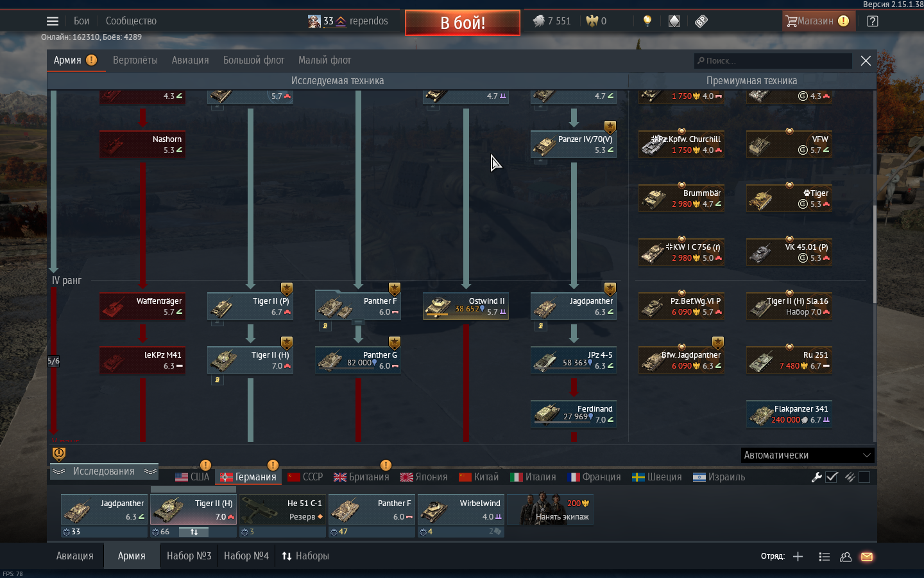
Task: Switch to Набор №4 preset
Action: coord(246,556)
